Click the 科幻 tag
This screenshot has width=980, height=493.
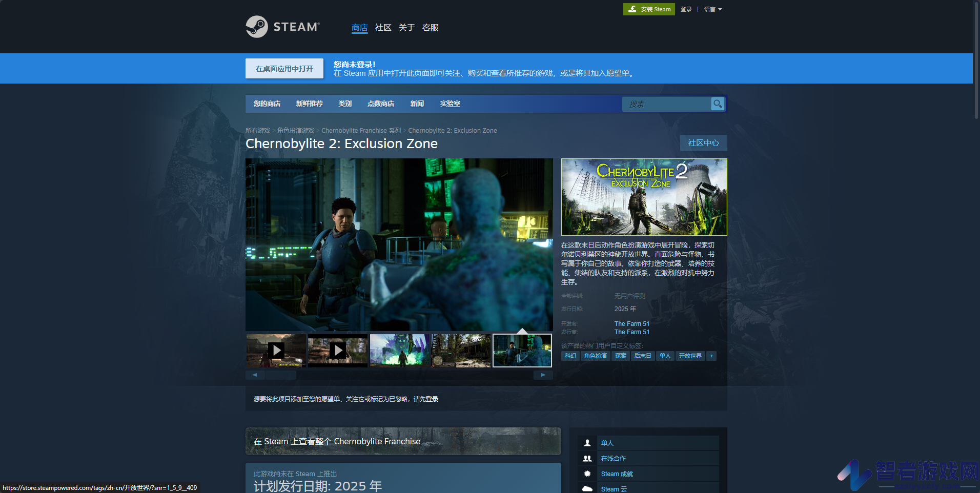tap(570, 356)
